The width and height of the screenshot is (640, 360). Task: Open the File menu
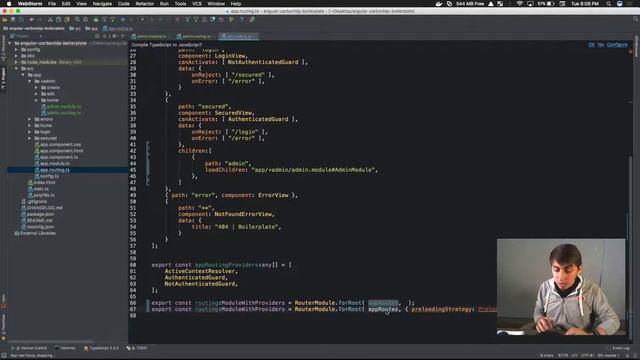(52, 4)
